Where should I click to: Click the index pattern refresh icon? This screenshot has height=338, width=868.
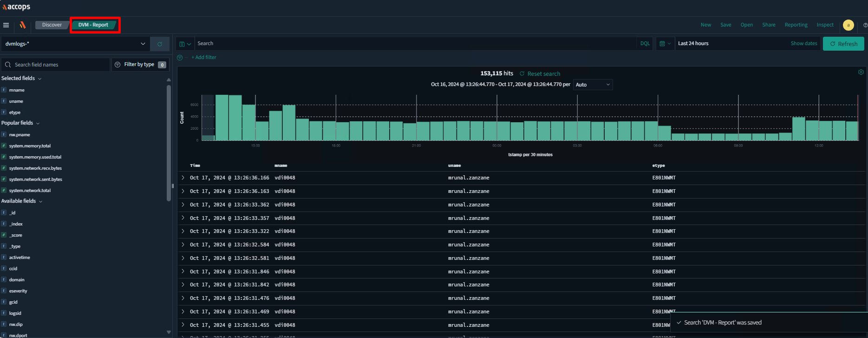tap(160, 44)
